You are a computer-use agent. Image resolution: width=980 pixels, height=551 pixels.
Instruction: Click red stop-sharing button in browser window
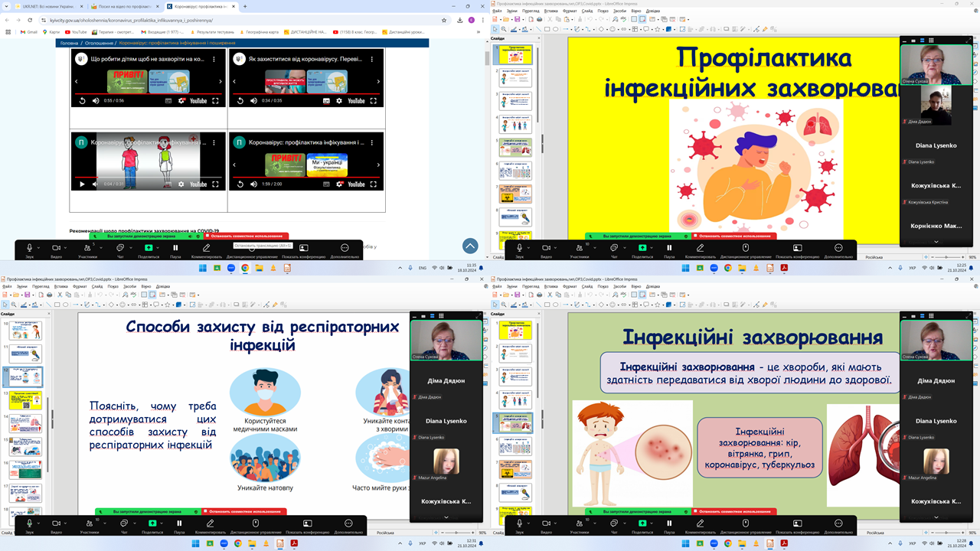click(246, 236)
